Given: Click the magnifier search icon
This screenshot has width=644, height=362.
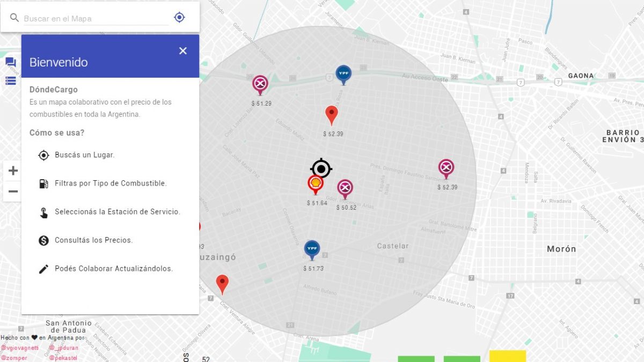Looking at the screenshot, I should click(14, 18).
